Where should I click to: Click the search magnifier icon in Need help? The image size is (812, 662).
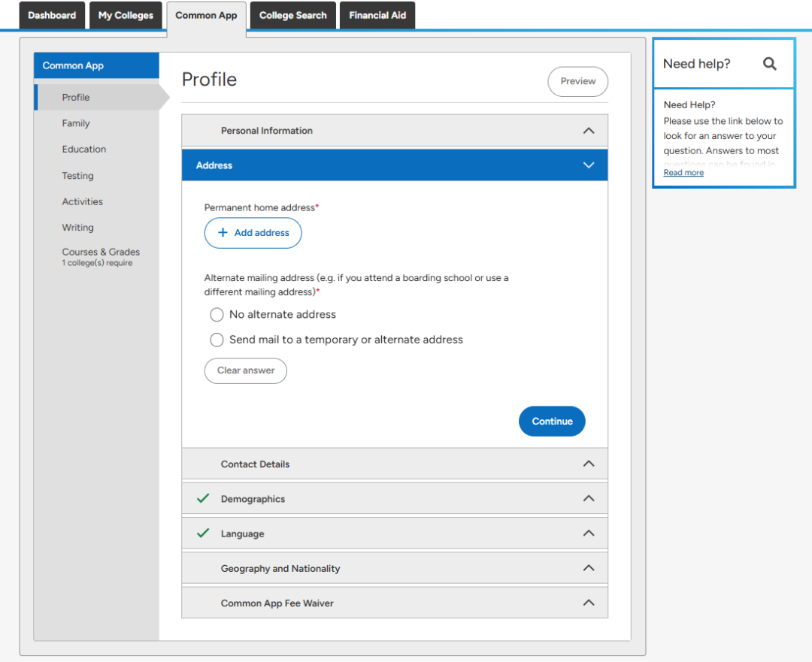click(x=770, y=64)
